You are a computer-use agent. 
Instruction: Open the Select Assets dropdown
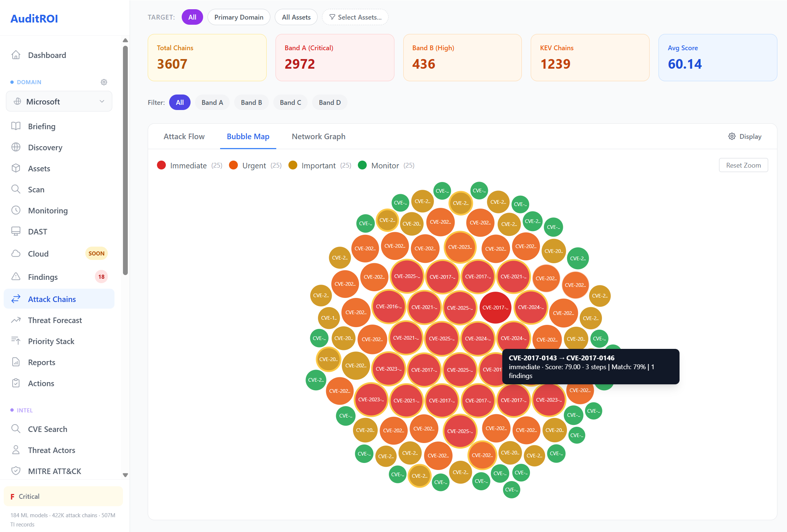pos(355,17)
